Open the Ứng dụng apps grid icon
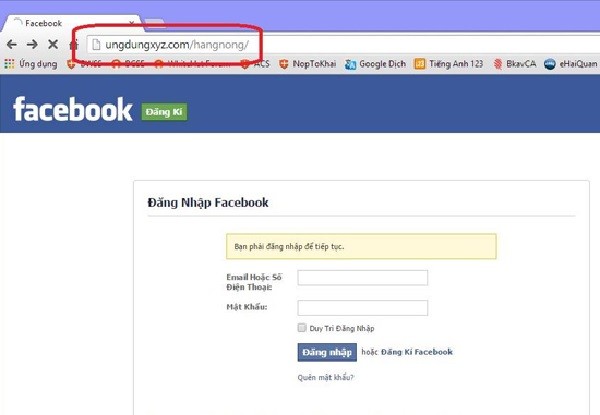 [9, 64]
